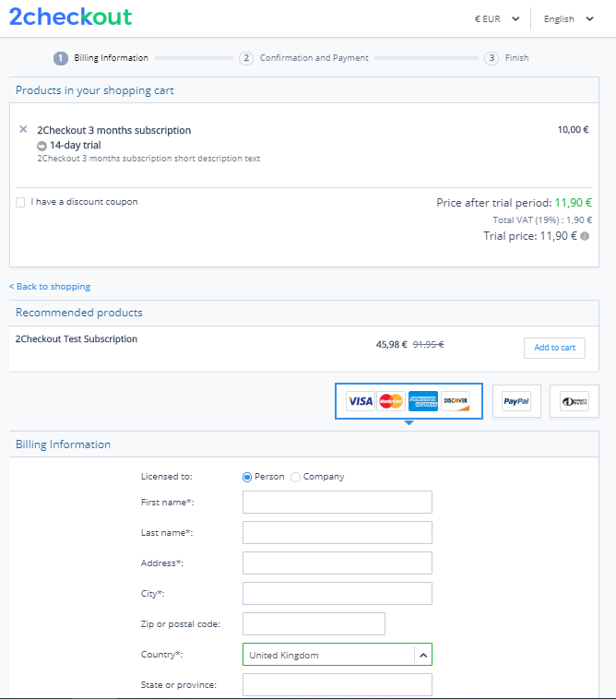Screen dimensions: 616x699
Task: Click the Recommended products heading
Action: pyautogui.click(x=79, y=313)
